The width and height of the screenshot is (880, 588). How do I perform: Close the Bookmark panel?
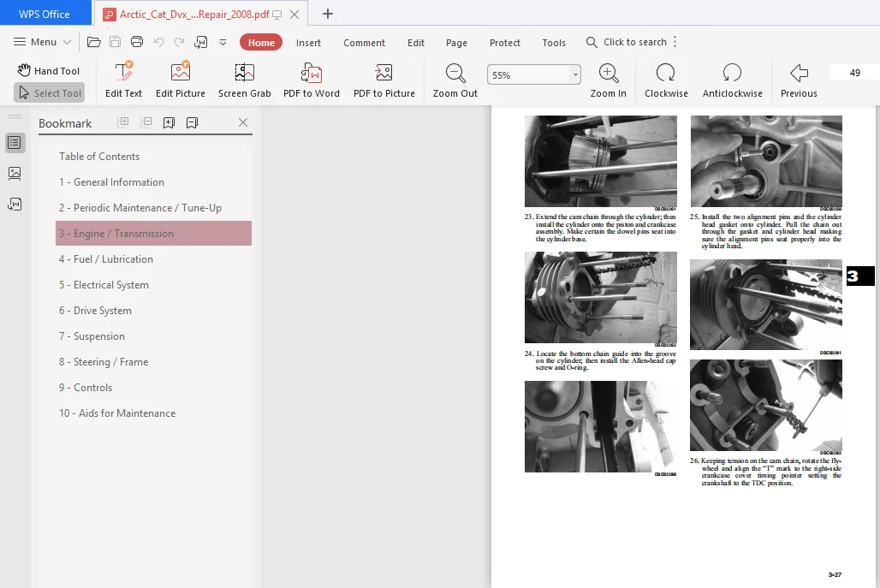coord(243,122)
